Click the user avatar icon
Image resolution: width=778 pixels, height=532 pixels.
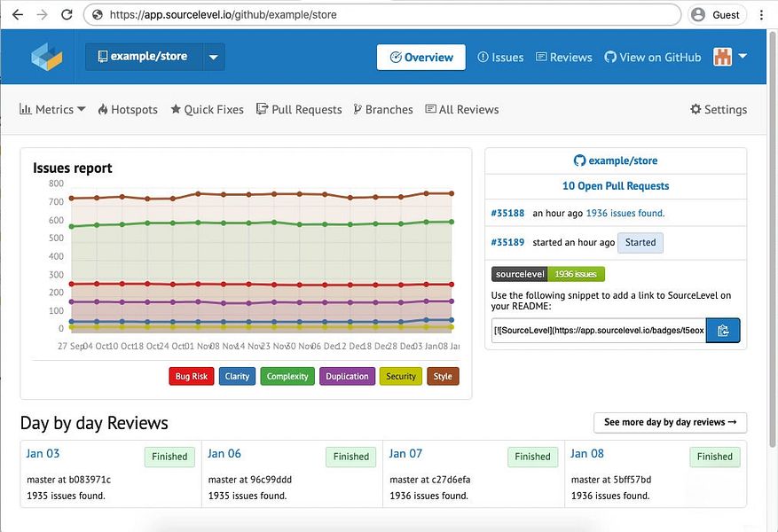722,57
